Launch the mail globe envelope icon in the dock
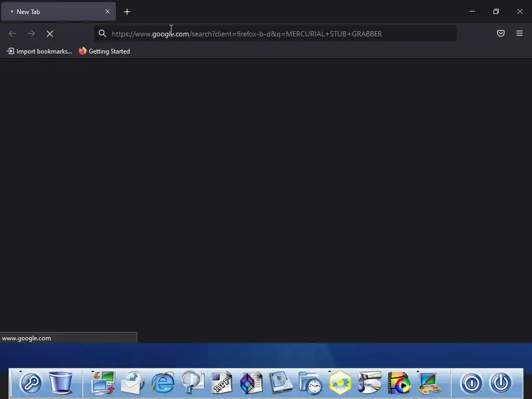This screenshot has height=399, width=532. click(133, 383)
